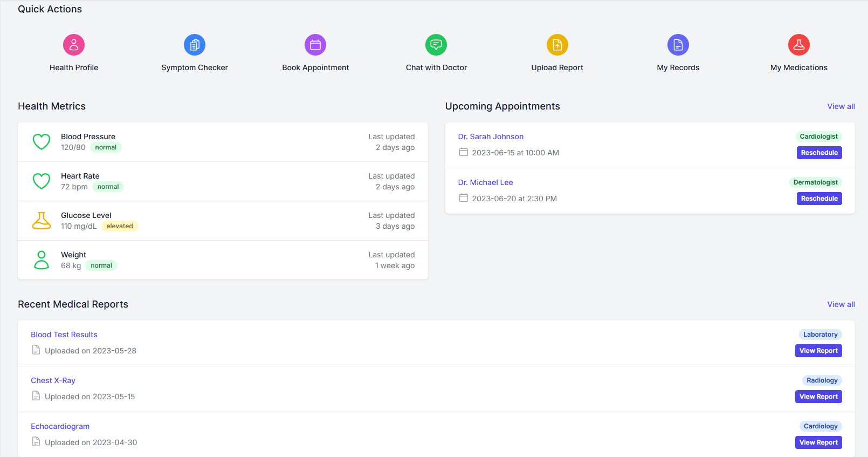Open My Records document icon
Screen dimensions: 868x457
pyautogui.click(x=678, y=45)
